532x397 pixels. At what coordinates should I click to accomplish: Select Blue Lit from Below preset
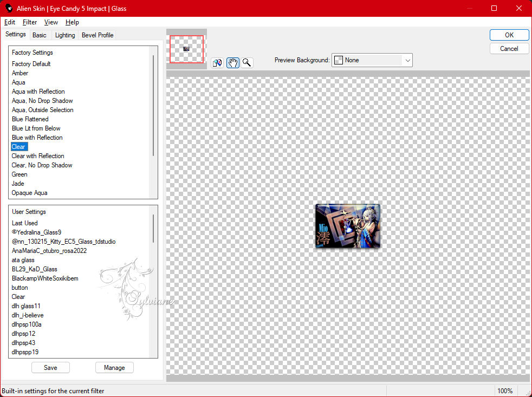36,128
